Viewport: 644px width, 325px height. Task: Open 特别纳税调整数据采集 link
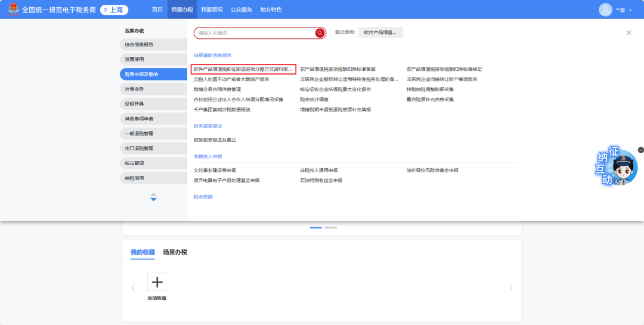[430, 89]
